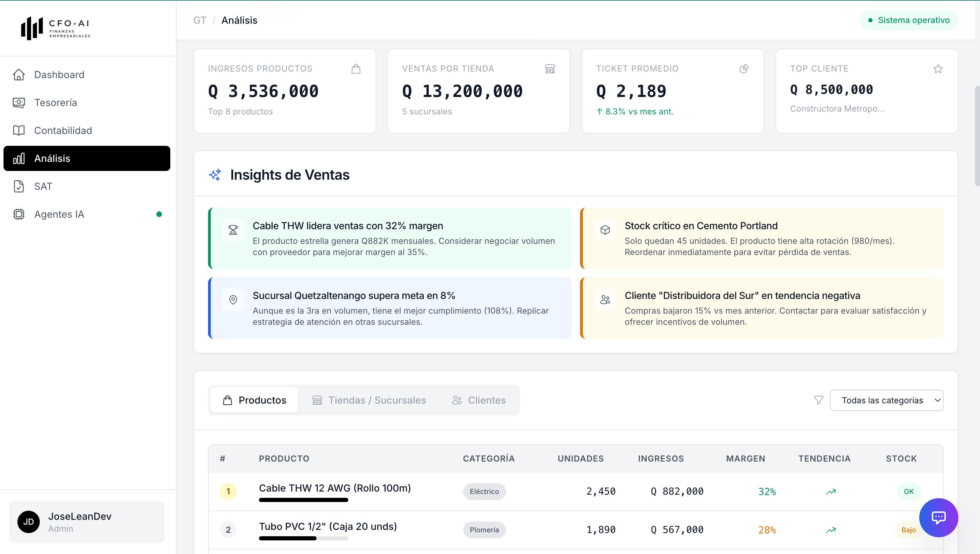Screen dimensions: 980x554
Task: Click the CFO-AI logo
Action: click(x=55, y=28)
